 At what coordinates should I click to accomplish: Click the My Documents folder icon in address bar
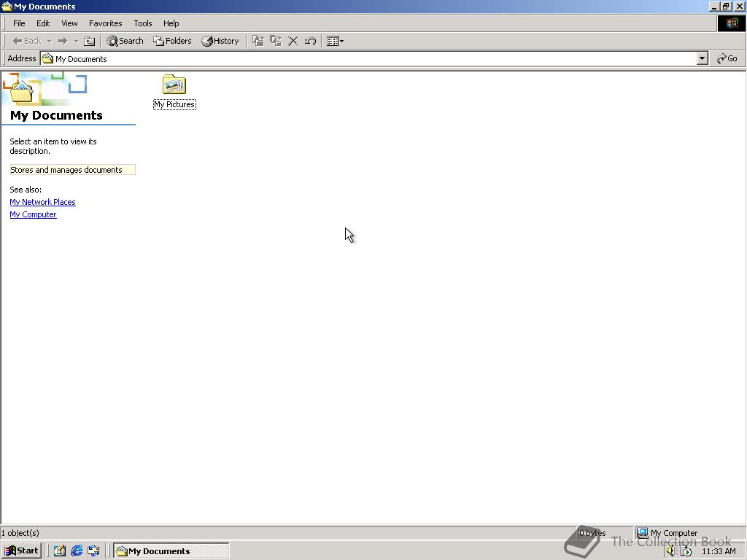tap(47, 58)
